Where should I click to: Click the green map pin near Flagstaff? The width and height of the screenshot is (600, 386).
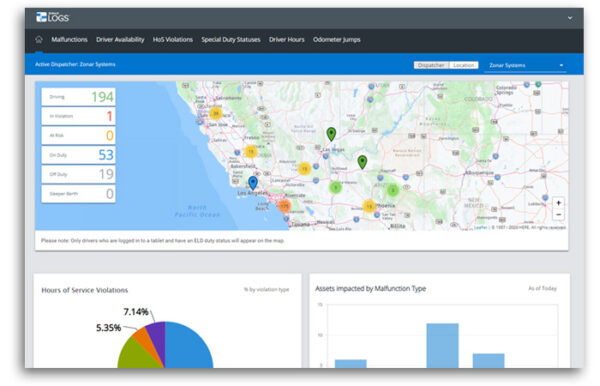(x=362, y=162)
